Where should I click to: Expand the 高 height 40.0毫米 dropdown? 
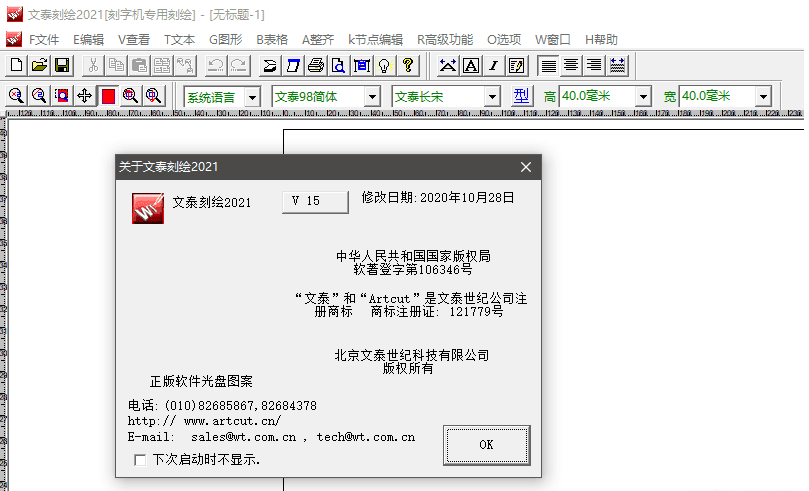[x=643, y=96]
